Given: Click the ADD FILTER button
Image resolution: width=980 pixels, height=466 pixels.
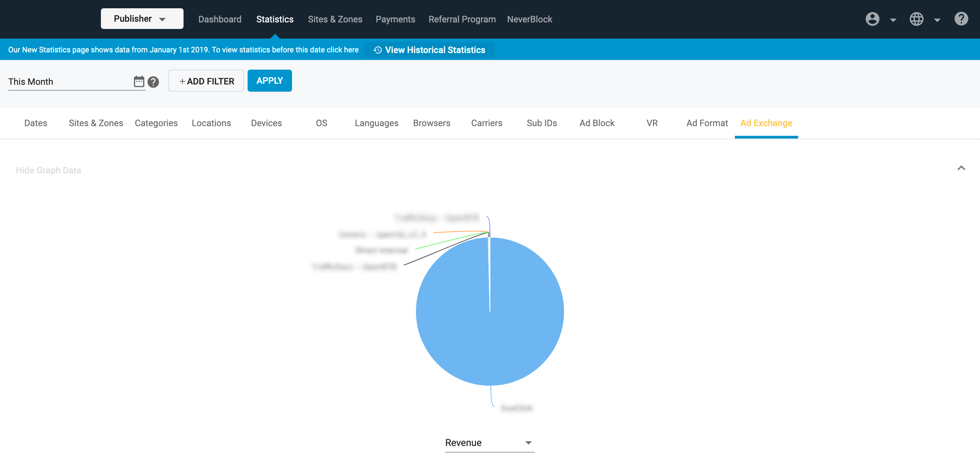Looking at the screenshot, I should 206,81.
